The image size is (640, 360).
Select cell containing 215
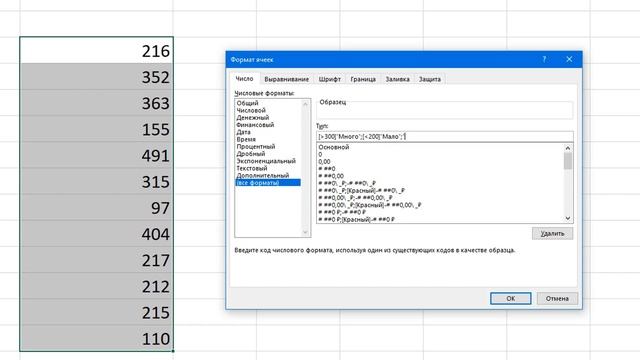pyautogui.click(x=96, y=312)
